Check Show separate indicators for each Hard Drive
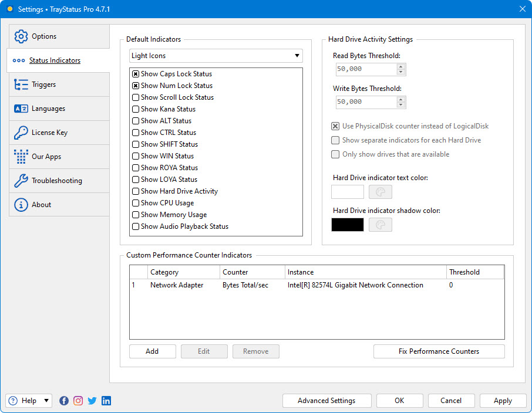Image resolution: width=532 pixels, height=413 pixels. tap(335, 140)
